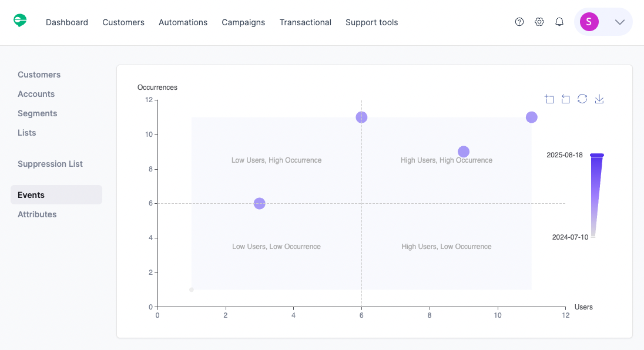Open the S avatar account menu
Viewport: 644px width, 350px height.
point(589,21)
